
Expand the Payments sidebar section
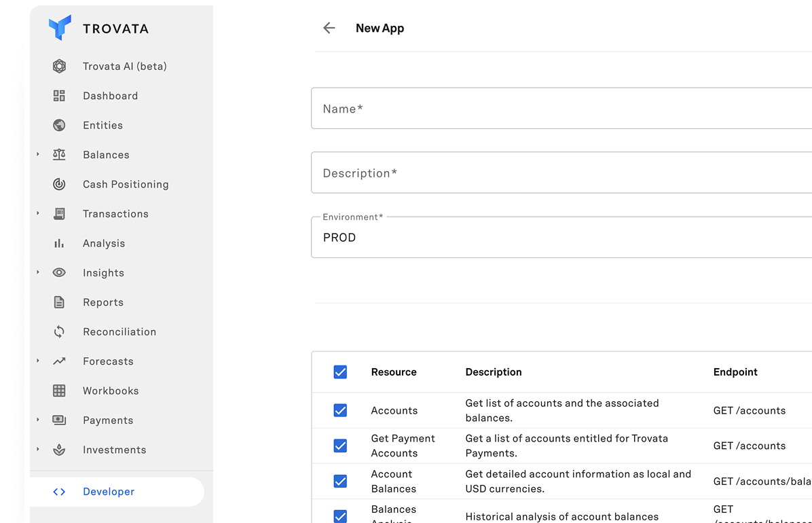[37, 420]
